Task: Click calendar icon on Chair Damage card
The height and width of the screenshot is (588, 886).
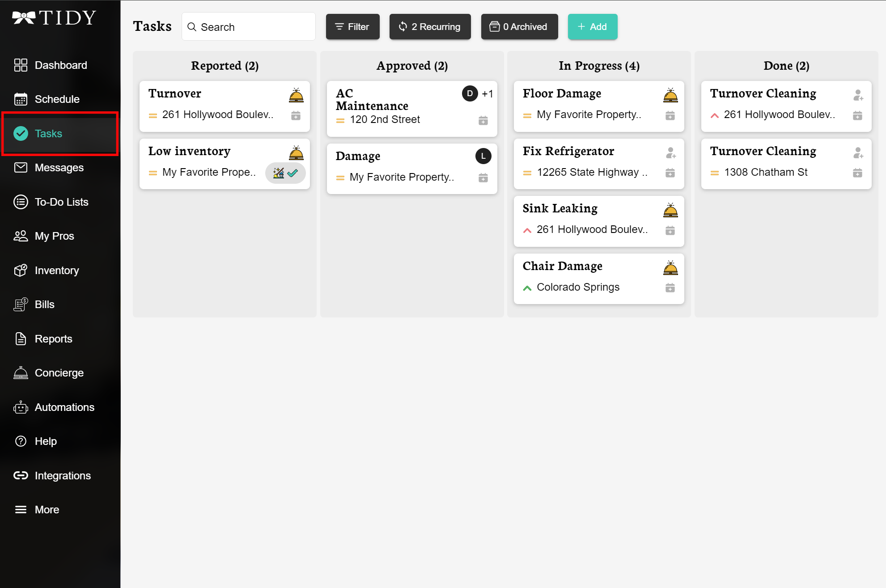Action: click(670, 288)
